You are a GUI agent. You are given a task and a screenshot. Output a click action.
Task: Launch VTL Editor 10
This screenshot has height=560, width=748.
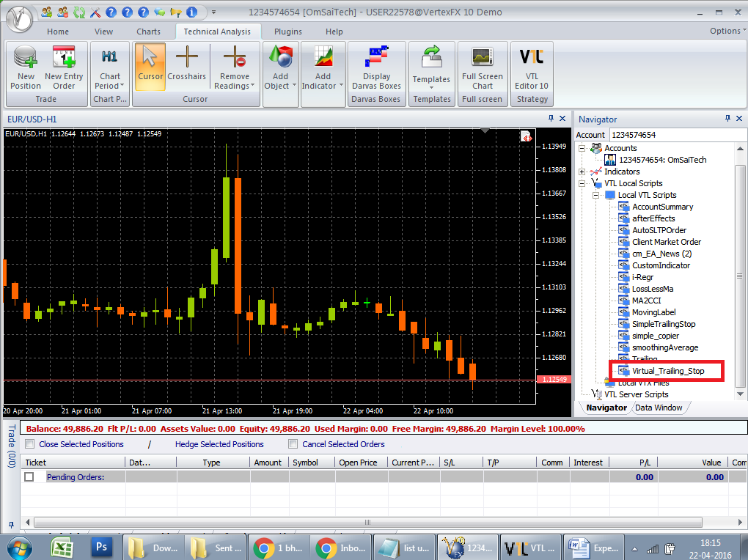pyautogui.click(x=532, y=66)
